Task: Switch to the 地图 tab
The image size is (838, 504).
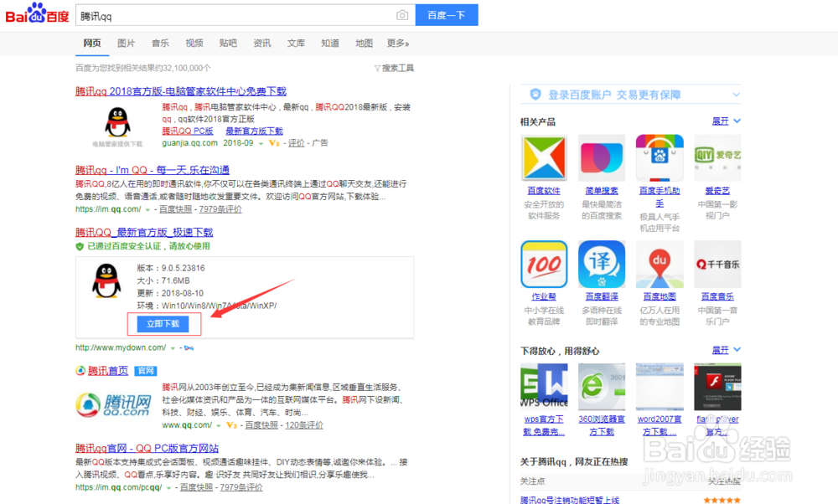Action: [x=364, y=44]
